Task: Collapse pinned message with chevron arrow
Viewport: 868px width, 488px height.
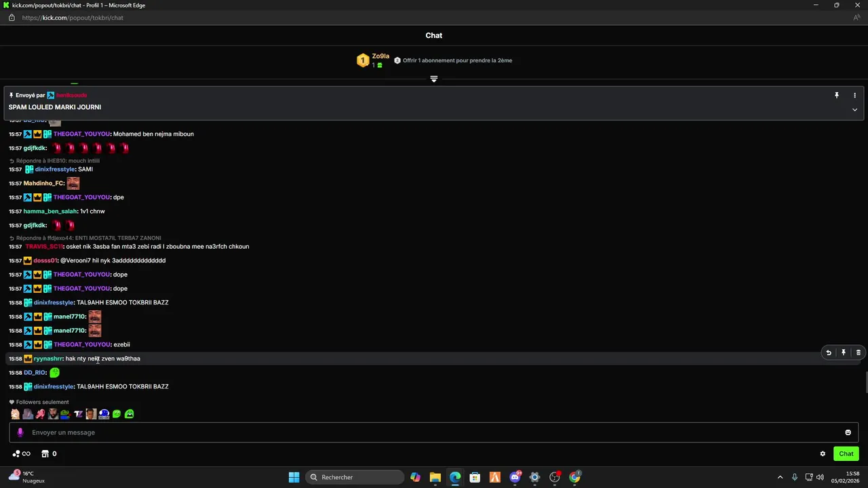Action: 854,109
